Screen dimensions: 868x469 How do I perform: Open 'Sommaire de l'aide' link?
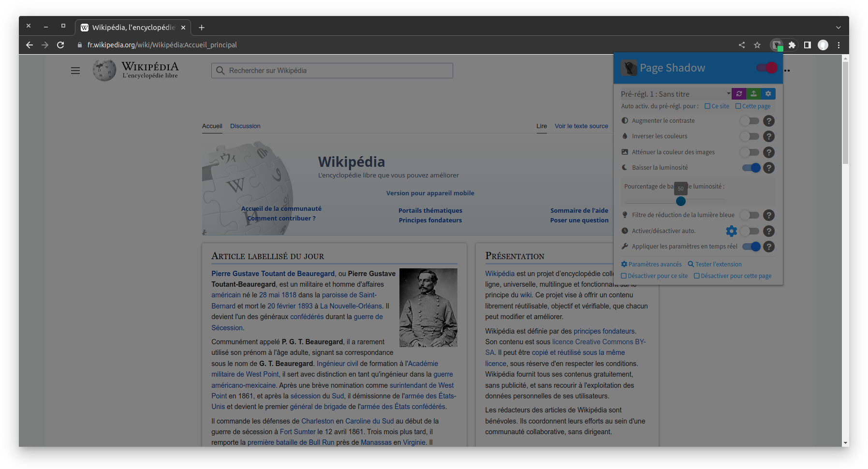579,211
